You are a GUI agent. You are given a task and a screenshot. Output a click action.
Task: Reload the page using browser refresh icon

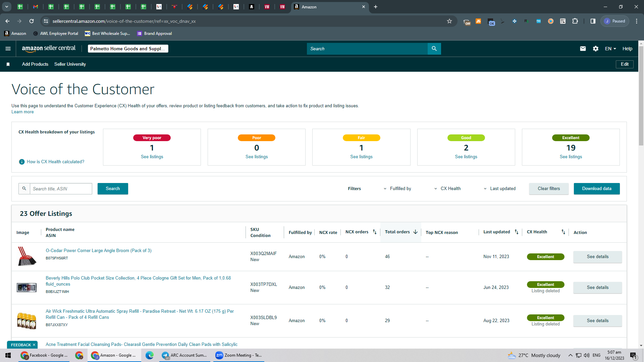tap(32, 21)
